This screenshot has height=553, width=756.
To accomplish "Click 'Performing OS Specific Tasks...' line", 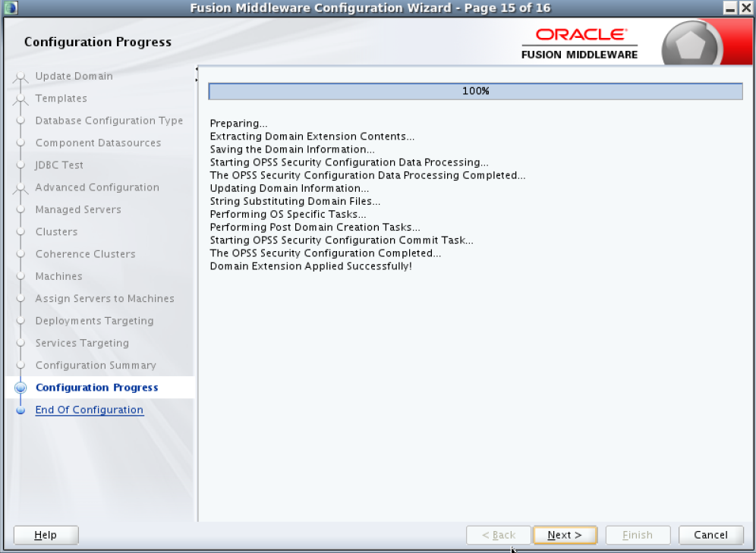I will 288,215.
